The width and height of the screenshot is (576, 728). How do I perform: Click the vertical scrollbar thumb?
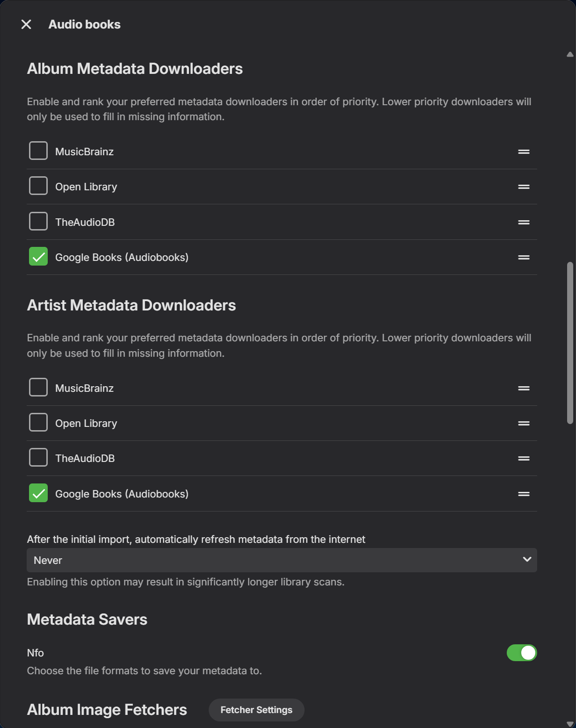[570, 343]
